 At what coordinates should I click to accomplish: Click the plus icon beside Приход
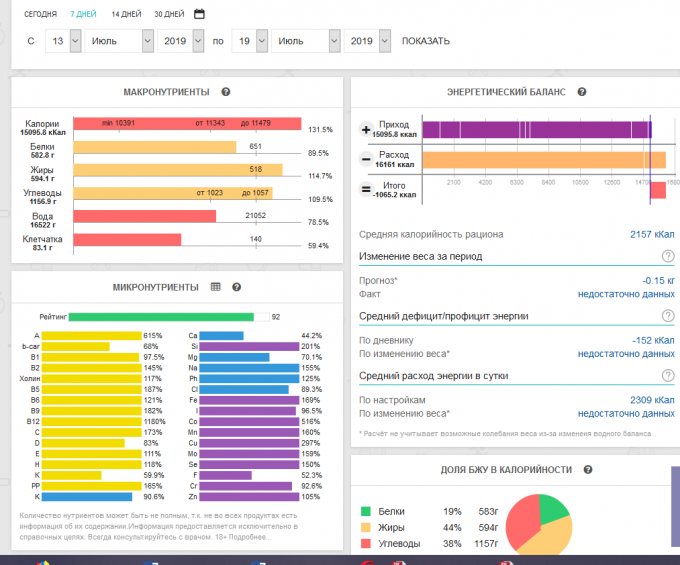pyautogui.click(x=365, y=130)
